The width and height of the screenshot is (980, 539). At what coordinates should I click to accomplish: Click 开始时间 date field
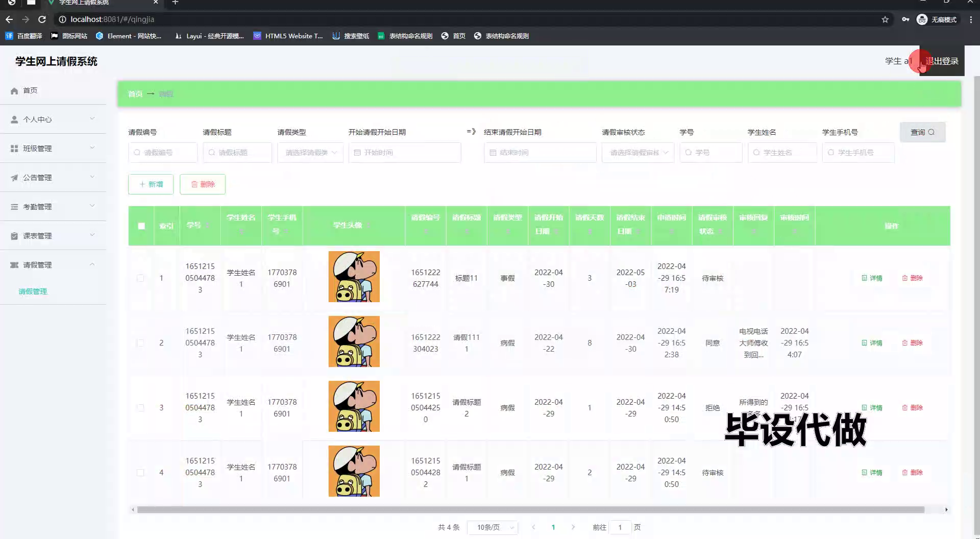405,153
